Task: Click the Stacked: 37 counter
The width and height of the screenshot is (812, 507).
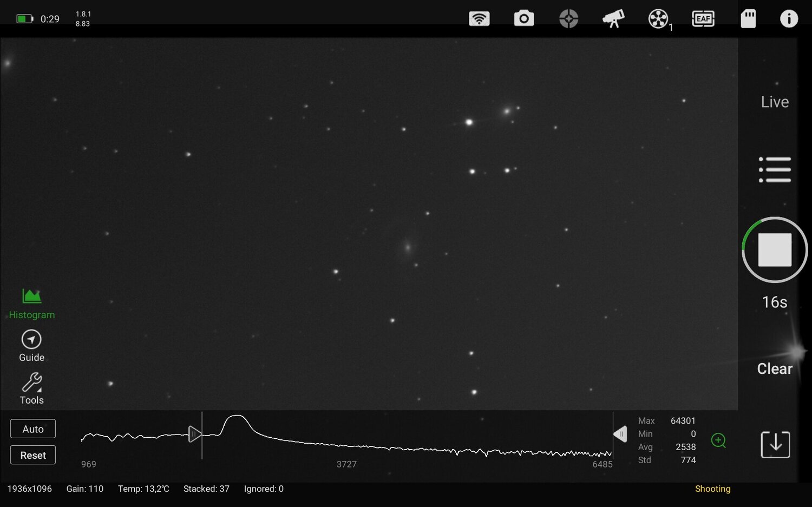Action: [x=206, y=489]
